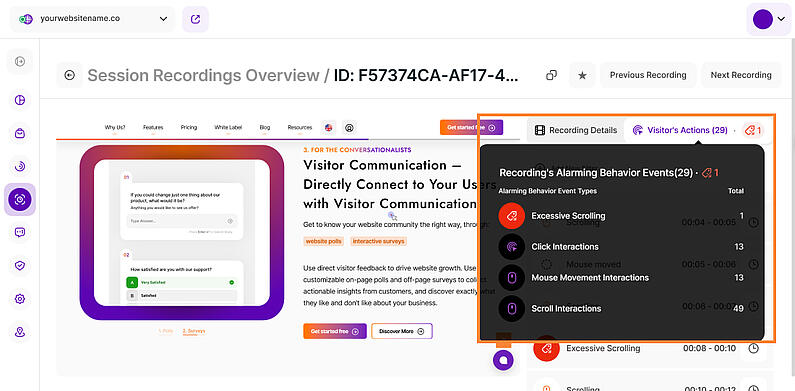Screen dimensions: 795x391
Task: Click clock icon on 00:08 - 00:10 row
Action: (754, 348)
